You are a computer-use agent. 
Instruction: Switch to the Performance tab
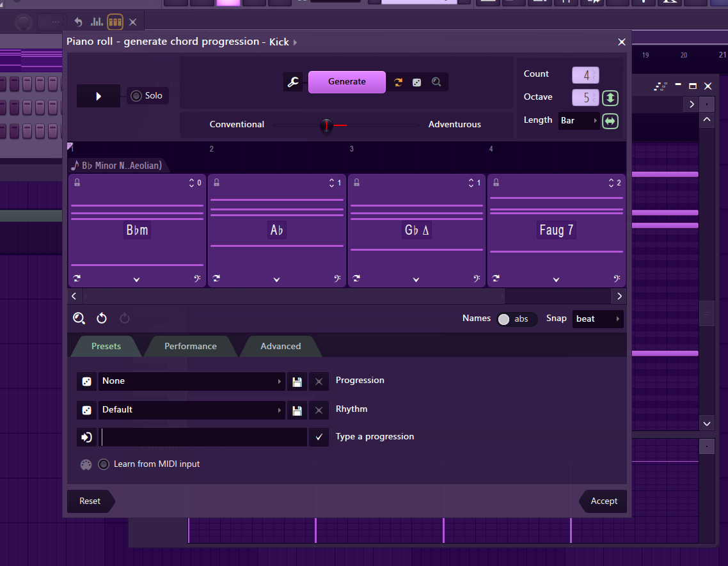[x=191, y=346]
